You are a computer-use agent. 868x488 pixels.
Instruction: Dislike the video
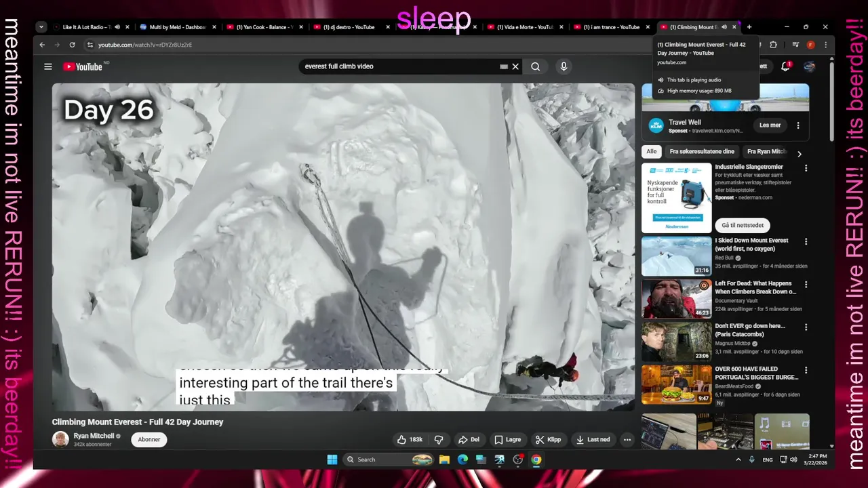tap(439, 439)
